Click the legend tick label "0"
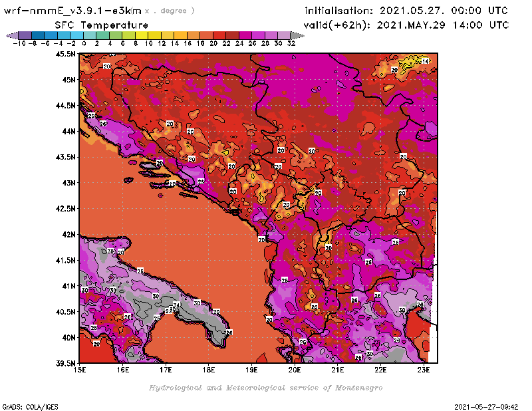This screenshot has height=411, width=532. [84, 43]
